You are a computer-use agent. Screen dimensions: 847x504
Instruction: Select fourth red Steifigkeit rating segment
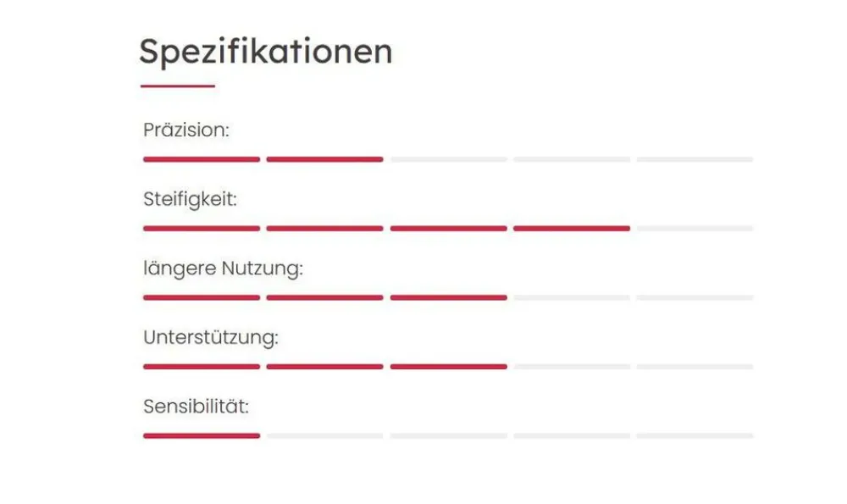pos(572,228)
